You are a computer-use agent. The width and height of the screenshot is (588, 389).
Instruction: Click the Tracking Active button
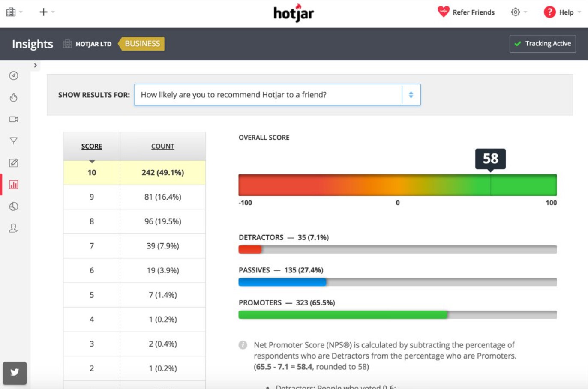point(543,43)
